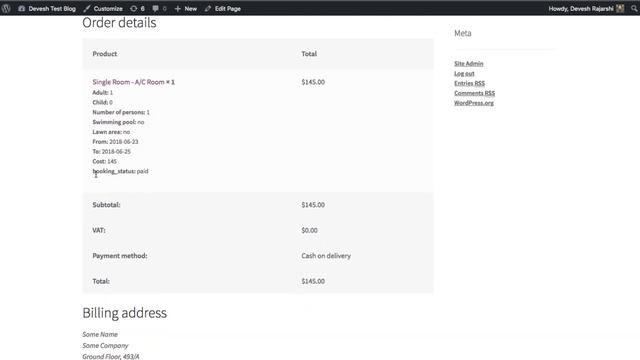
Task: Click the Cash on delivery value
Action: tap(326, 256)
